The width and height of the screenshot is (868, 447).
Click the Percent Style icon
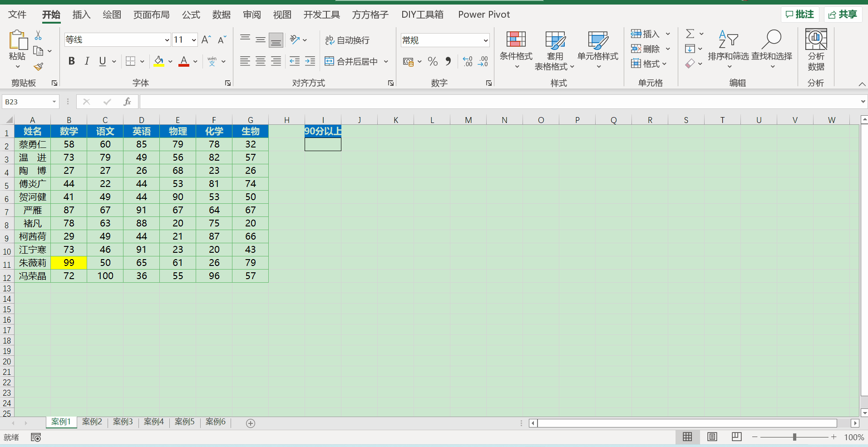click(433, 61)
